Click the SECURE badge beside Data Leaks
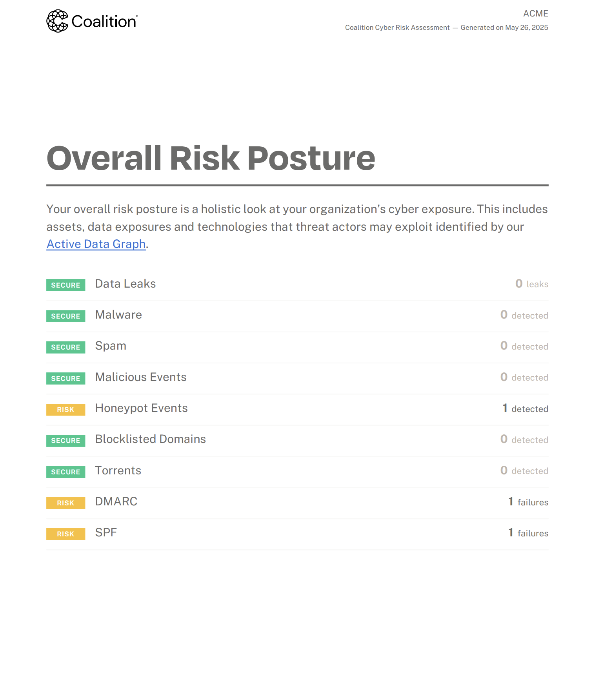Screen dimensions: 593x700 click(65, 285)
